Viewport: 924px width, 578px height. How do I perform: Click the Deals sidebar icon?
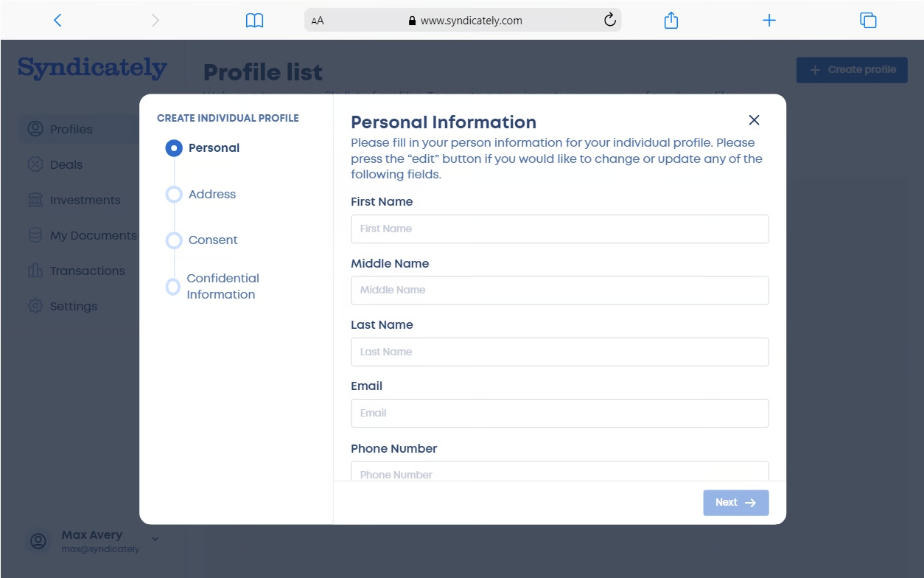pos(35,164)
